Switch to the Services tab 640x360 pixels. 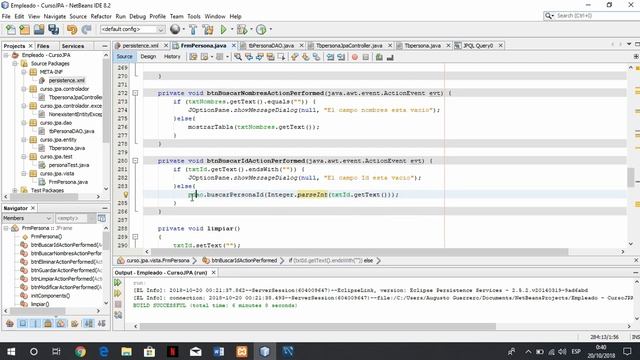(x=73, y=46)
